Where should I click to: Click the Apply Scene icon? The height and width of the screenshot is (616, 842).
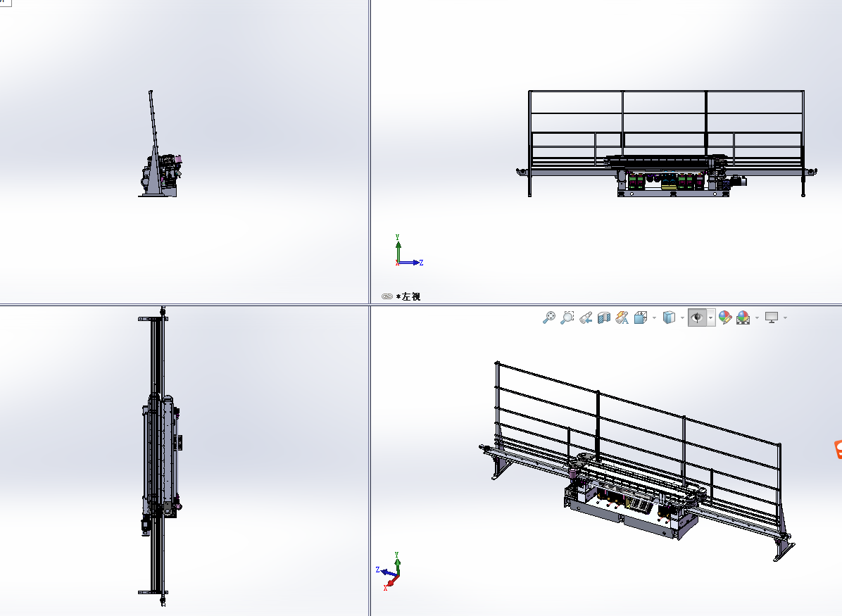click(x=743, y=318)
